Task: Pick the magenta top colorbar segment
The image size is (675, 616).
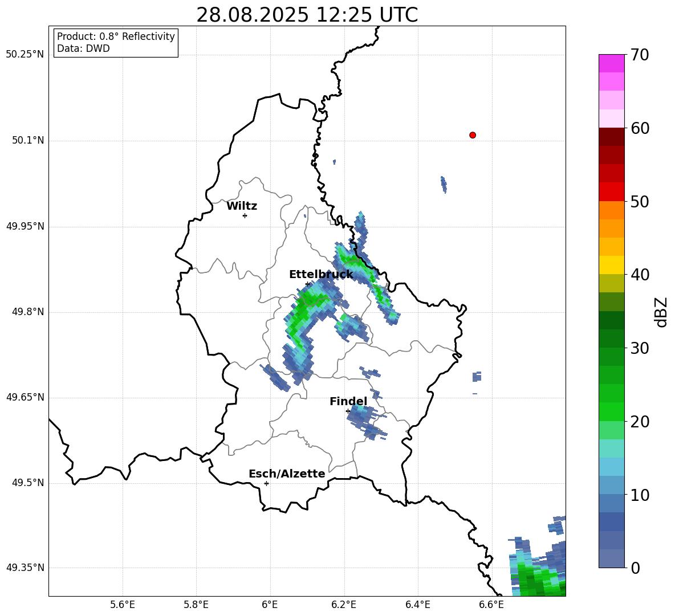Action: (x=611, y=63)
